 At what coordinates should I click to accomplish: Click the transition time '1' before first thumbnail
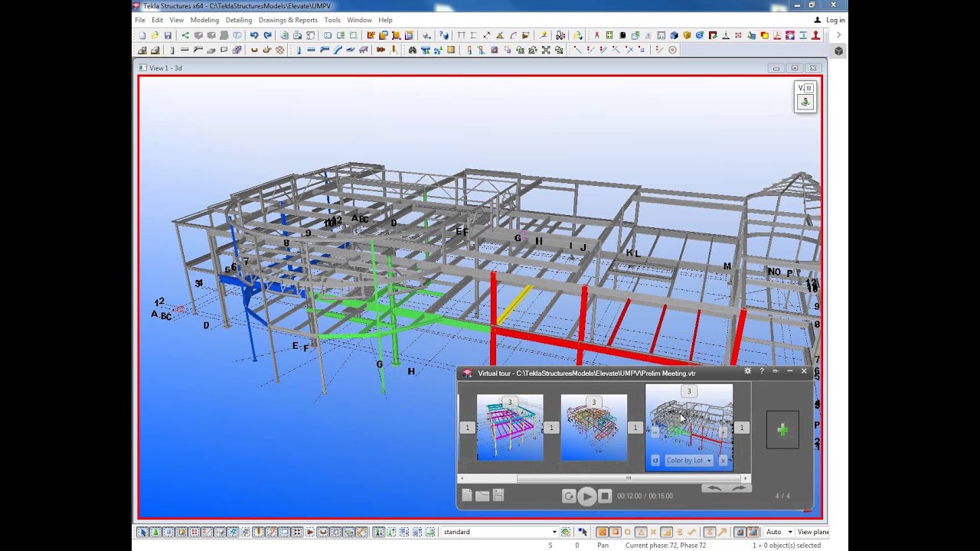click(467, 428)
